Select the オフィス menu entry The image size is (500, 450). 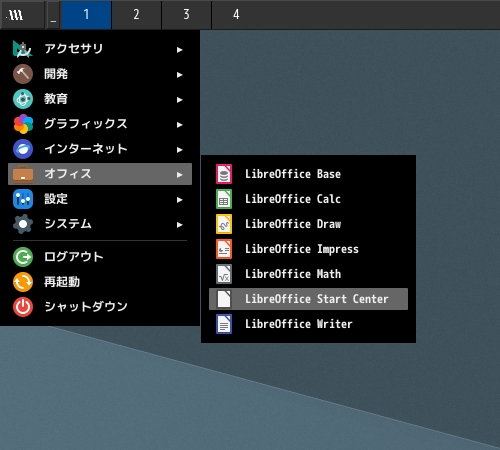point(100,174)
